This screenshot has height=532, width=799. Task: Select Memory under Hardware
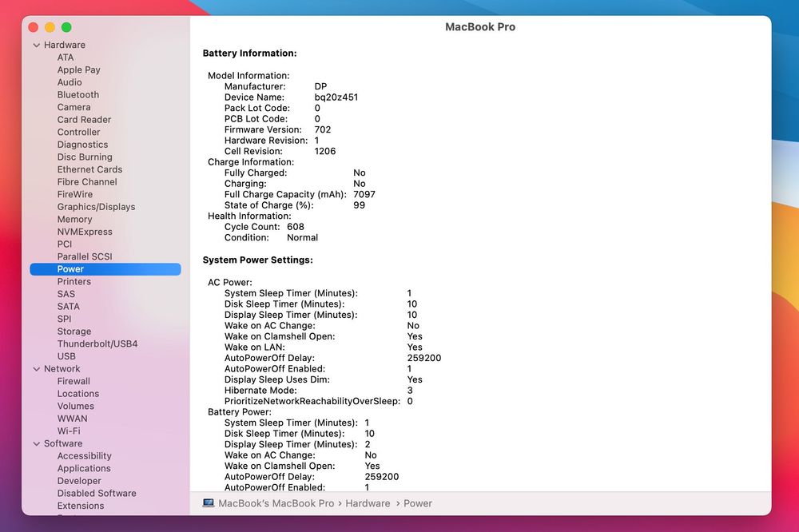coord(74,219)
